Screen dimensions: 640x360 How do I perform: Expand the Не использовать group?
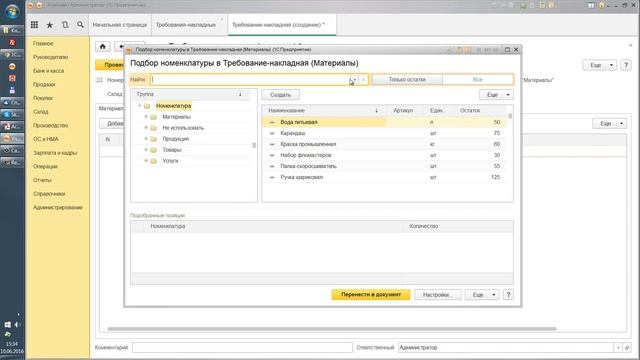point(146,128)
